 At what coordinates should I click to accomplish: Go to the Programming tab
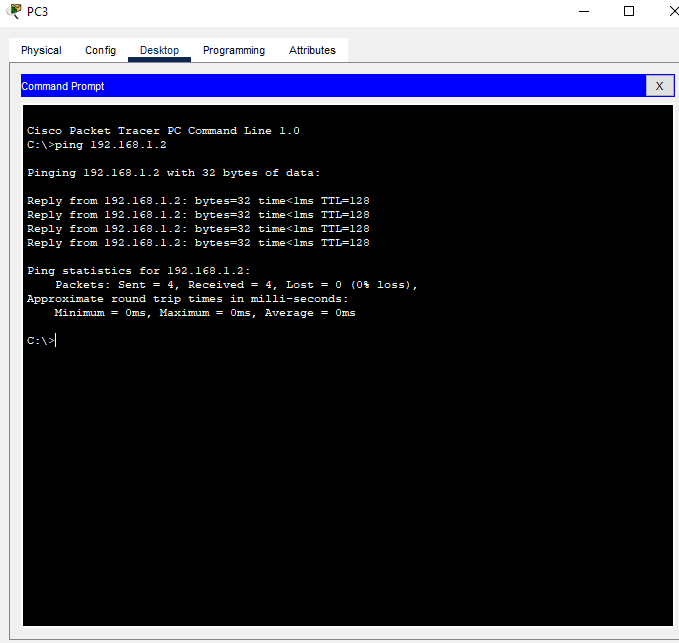234,50
